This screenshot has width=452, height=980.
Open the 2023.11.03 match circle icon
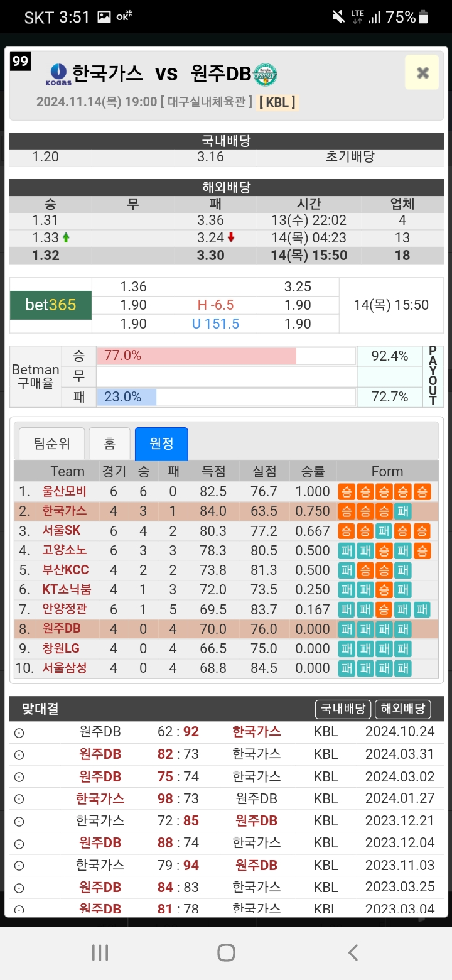pyautogui.click(x=19, y=866)
